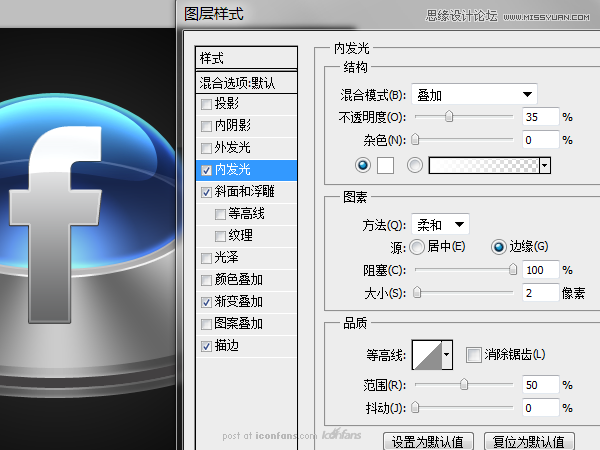
Task: Click the 大小 size slider handle
Action: point(417,293)
